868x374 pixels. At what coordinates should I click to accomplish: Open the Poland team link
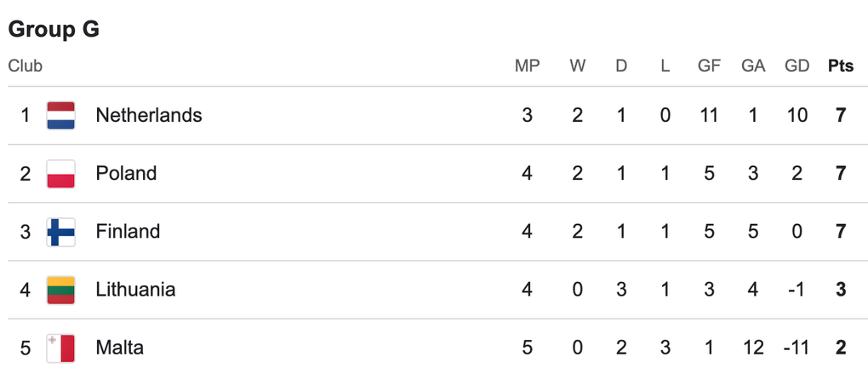pos(126,174)
